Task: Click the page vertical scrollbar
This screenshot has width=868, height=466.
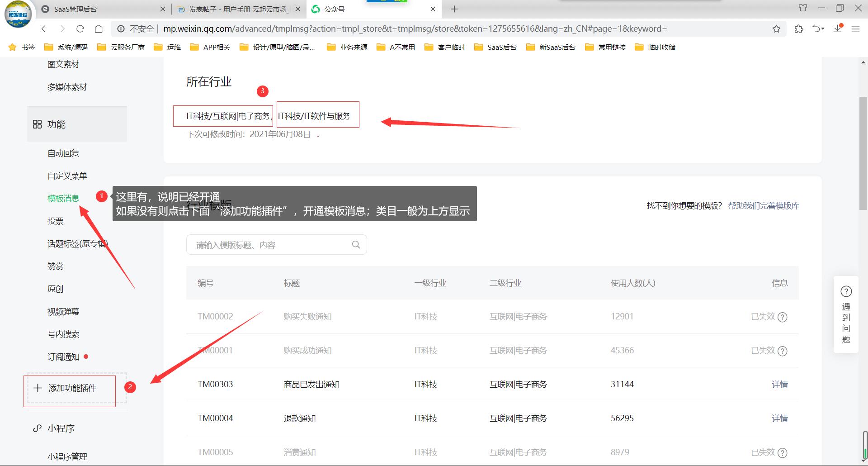Action: (863, 154)
